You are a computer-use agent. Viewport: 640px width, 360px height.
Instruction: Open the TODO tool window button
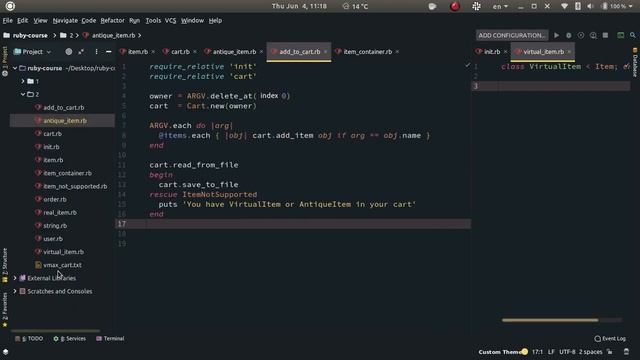29,338
